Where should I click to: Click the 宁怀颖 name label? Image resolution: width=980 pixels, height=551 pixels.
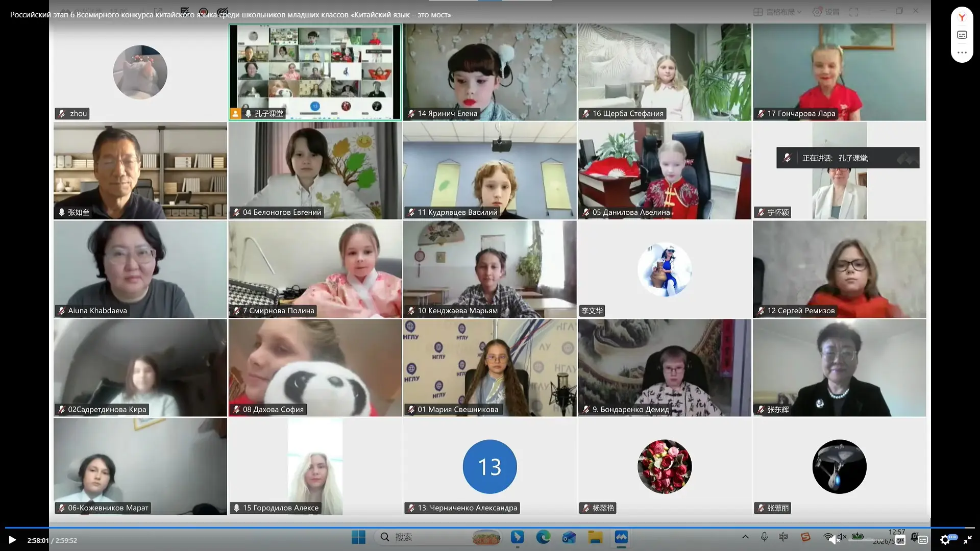[773, 212]
